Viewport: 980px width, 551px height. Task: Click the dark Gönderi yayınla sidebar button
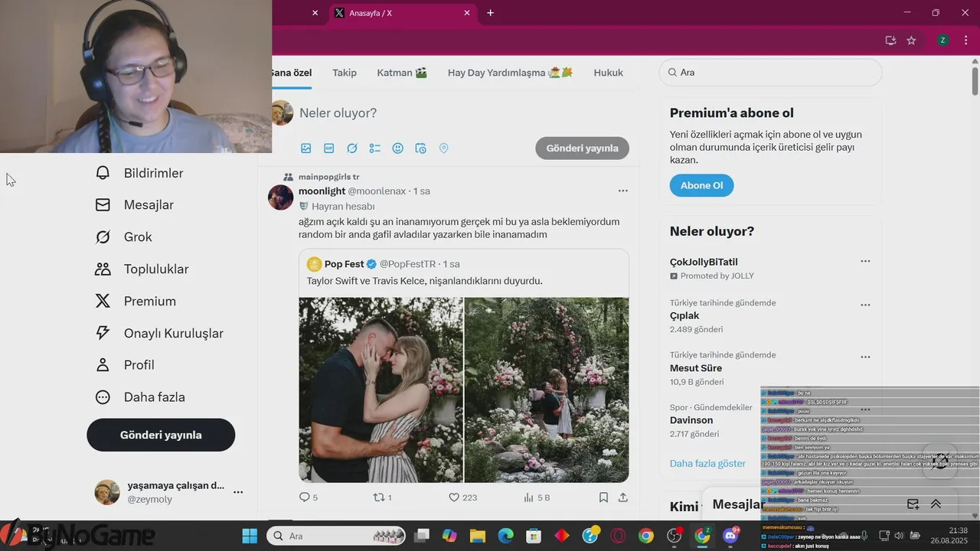click(x=161, y=435)
